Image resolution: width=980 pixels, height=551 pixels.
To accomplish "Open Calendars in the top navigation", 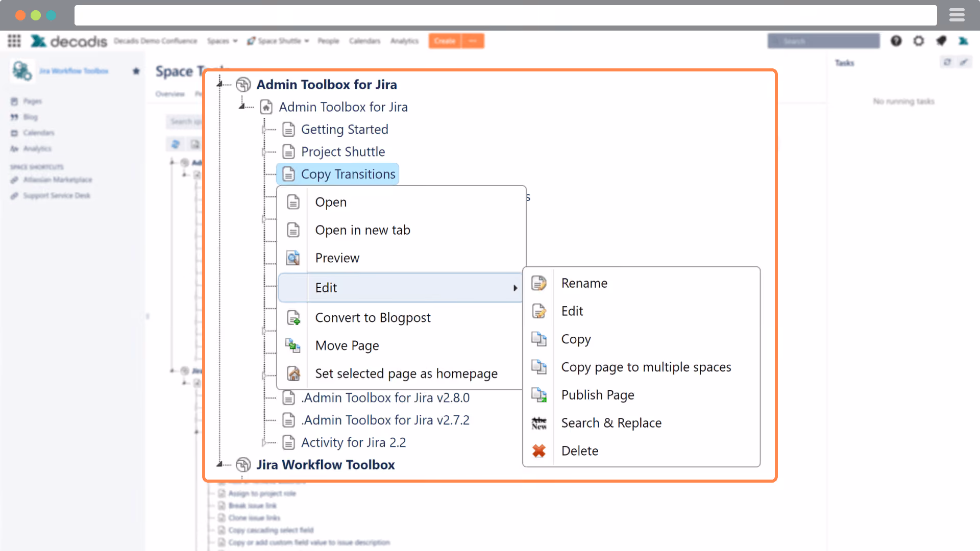I will tap(364, 41).
